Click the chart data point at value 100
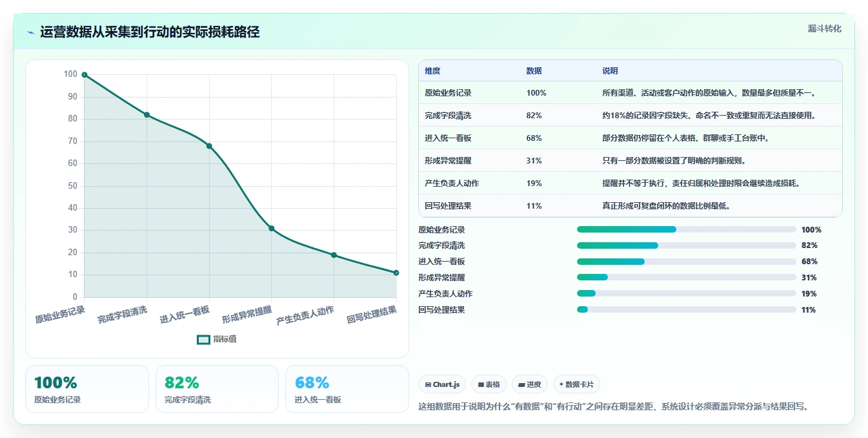The width and height of the screenshot is (868, 438). pos(85,75)
